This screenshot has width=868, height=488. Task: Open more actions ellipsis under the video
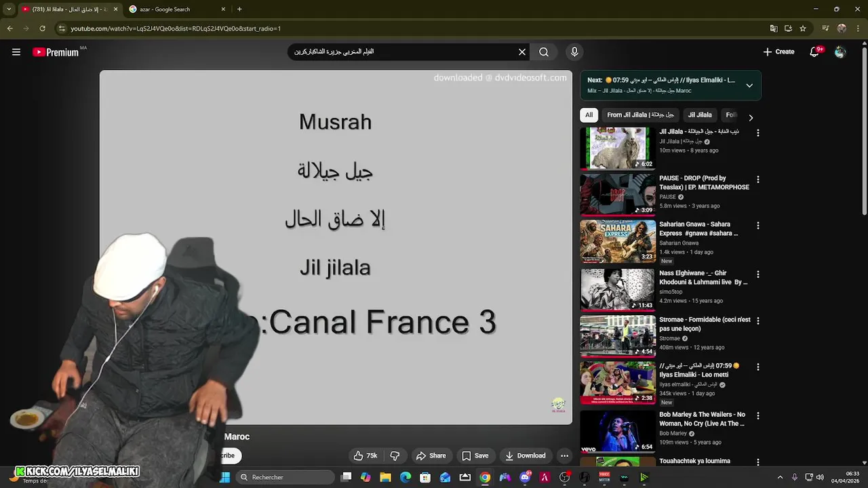[564, 455]
